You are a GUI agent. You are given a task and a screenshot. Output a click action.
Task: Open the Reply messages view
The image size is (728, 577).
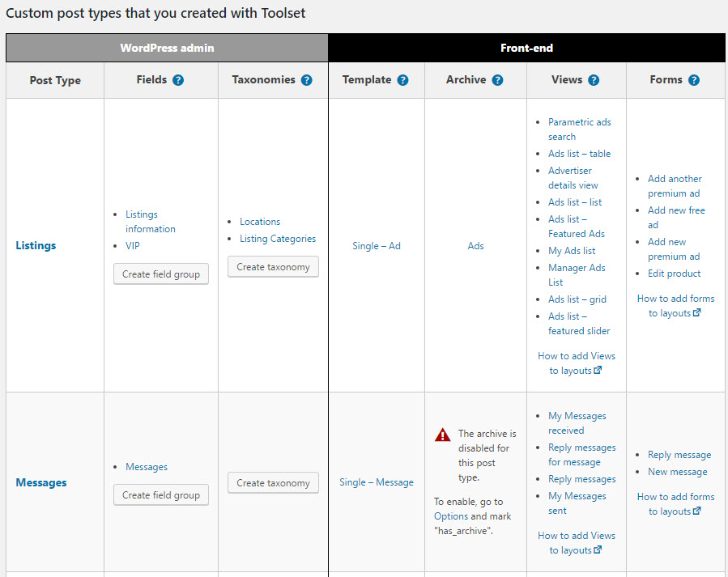(x=581, y=479)
